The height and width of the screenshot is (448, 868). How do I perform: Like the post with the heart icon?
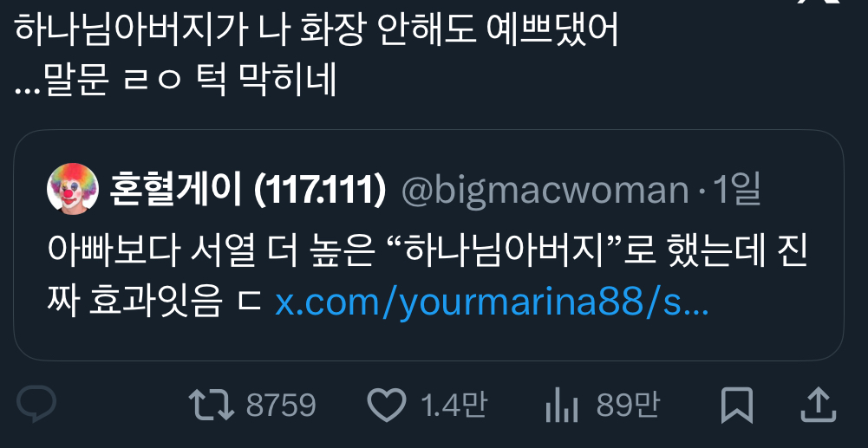point(387,405)
